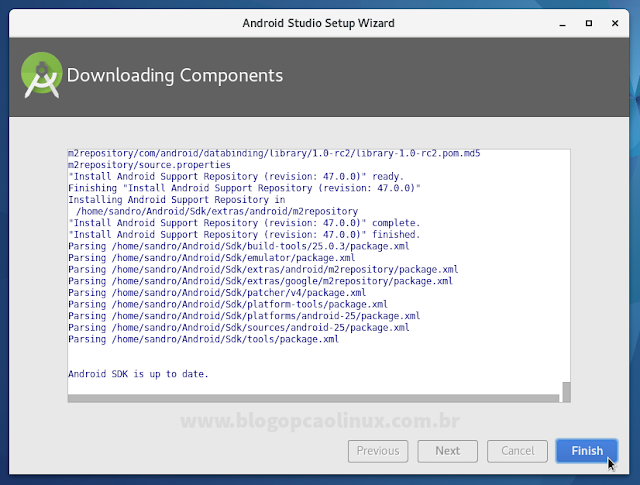640x485 pixels.
Task: Click the Cancel button
Action: [517, 451]
